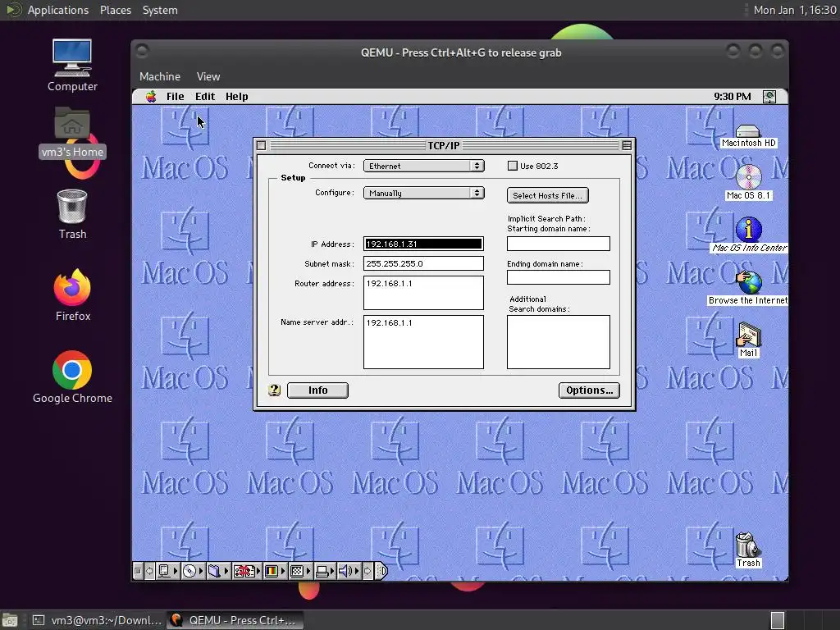Open the Applications menu in the top panel
This screenshot has width=840, height=630.
click(x=58, y=10)
